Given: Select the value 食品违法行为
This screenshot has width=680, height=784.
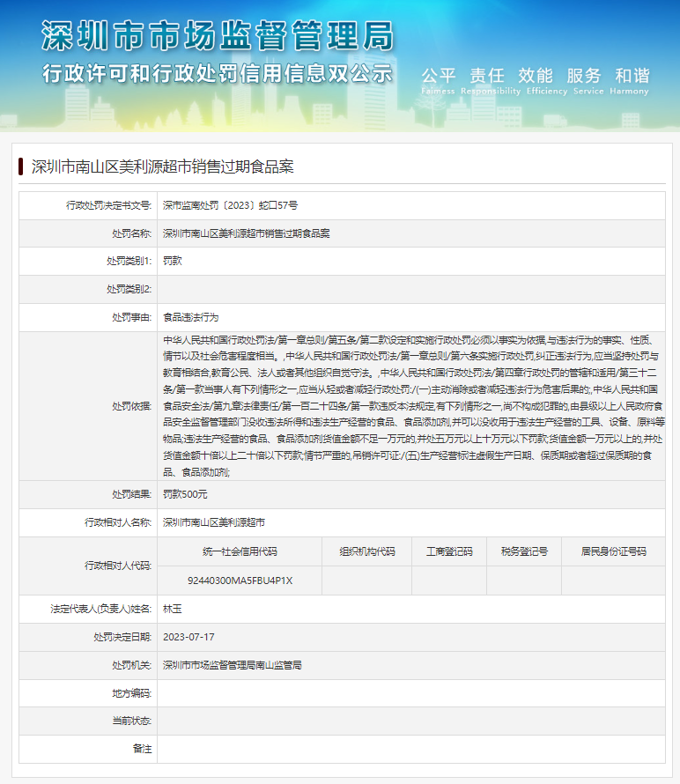Looking at the screenshot, I should click(x=190, y=317).
